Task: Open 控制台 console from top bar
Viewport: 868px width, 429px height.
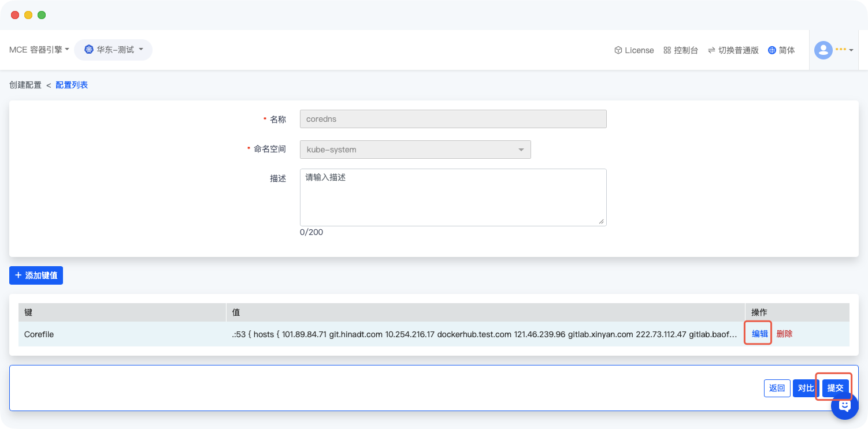Action: click(x=681, y=50)
